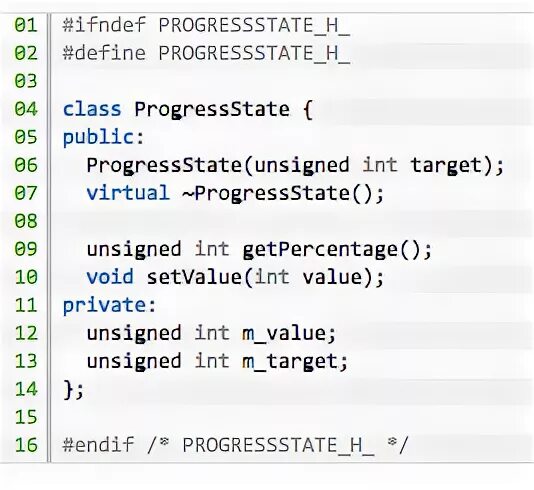Image resolution: width=534 pixels, height=490 pixels.
Task: Click line number 08 in gutter
Action: click(x=26, y=221)
